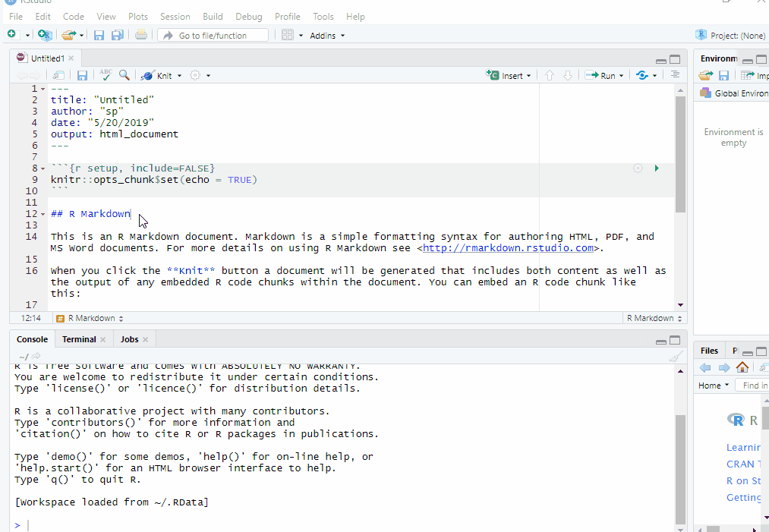This screenshot has height=532, width=769.
Task: Open the R Markdown section navigator
Action: [90, 318]
